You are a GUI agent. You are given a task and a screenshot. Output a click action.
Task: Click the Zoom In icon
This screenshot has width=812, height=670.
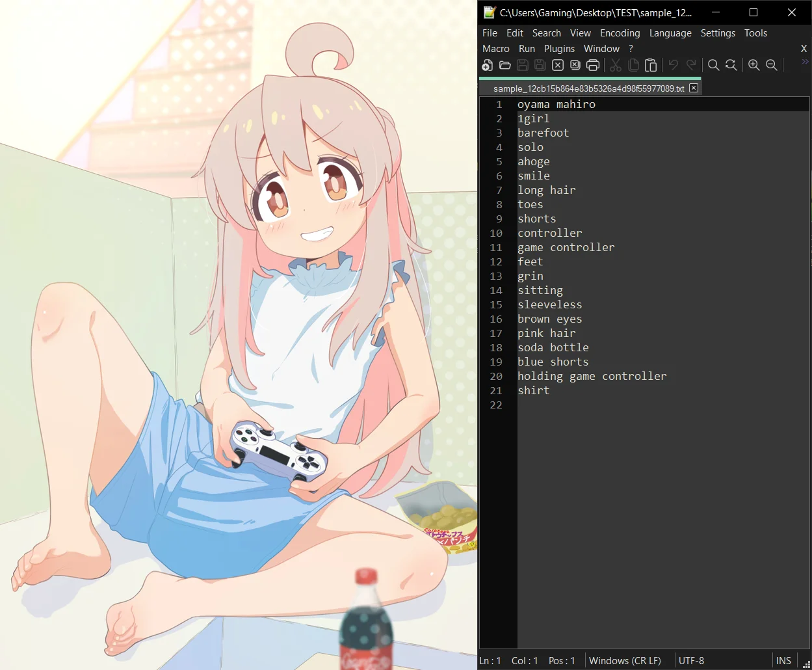click(753, 65)
